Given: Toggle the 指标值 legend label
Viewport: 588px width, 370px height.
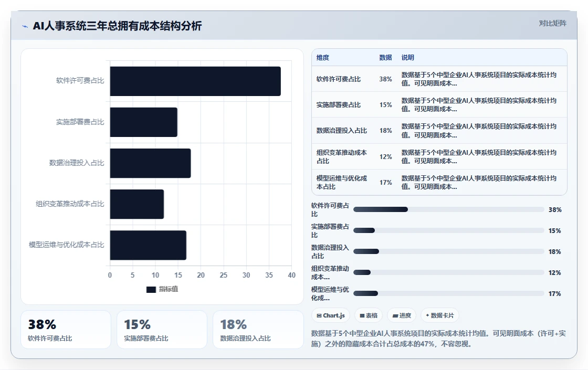Looking at the screenshot, I should pos(169,289).
